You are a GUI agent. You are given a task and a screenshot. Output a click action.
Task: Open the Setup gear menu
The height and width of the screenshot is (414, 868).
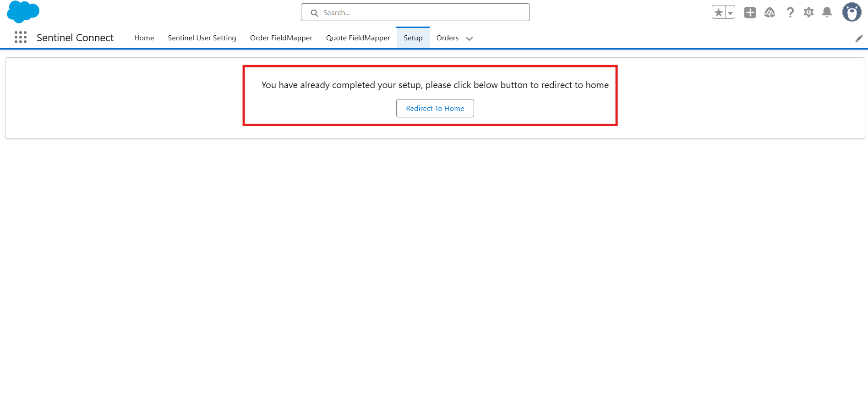[x=808, y=12]
